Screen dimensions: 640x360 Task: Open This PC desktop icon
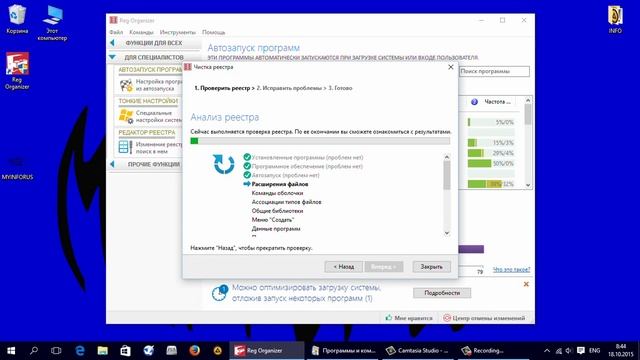click(x=52, y=22)
